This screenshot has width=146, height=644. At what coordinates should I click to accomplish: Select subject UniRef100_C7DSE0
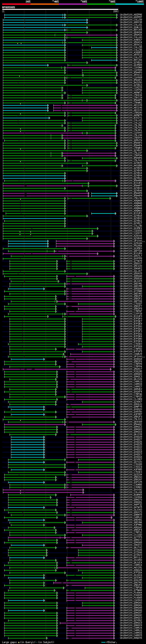coord(131,344)
